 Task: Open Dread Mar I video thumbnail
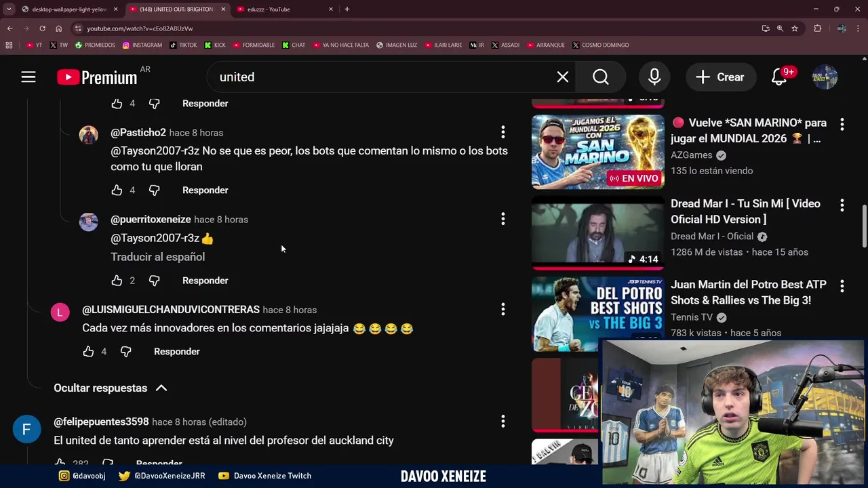(x=597, y=232)
